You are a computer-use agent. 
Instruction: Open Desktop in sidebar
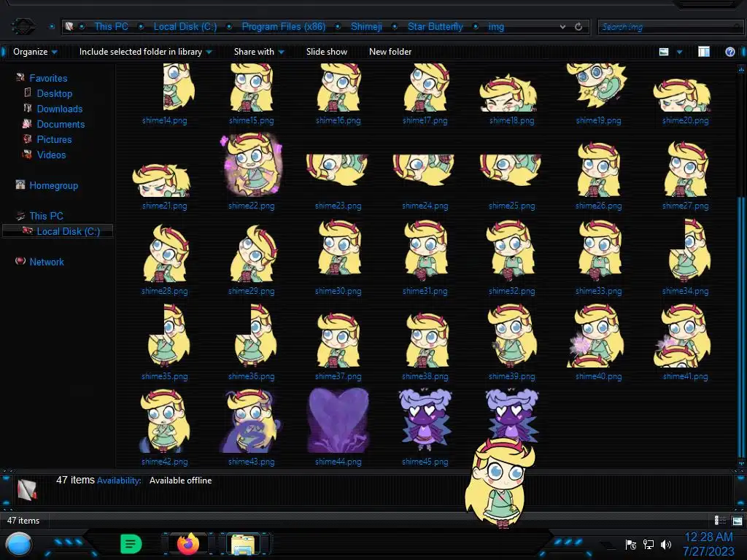pos(54,93)
